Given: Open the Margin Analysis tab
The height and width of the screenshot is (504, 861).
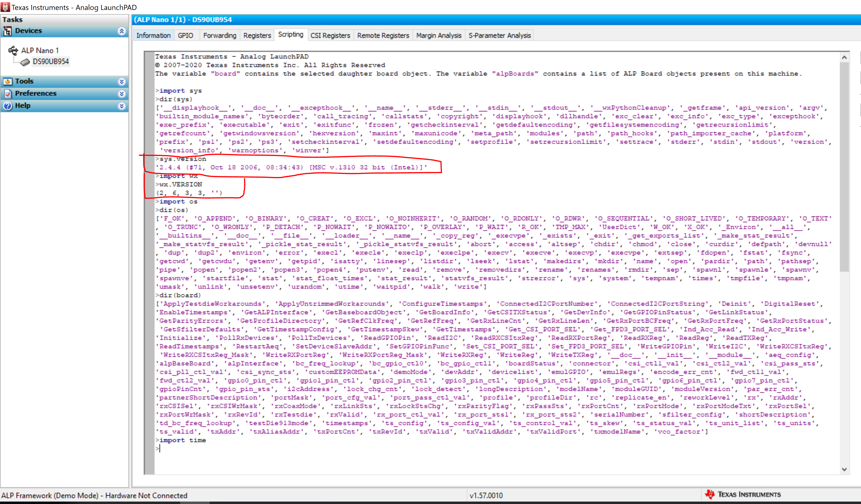Looking at the screenshot, I should (x=438, y=36).
